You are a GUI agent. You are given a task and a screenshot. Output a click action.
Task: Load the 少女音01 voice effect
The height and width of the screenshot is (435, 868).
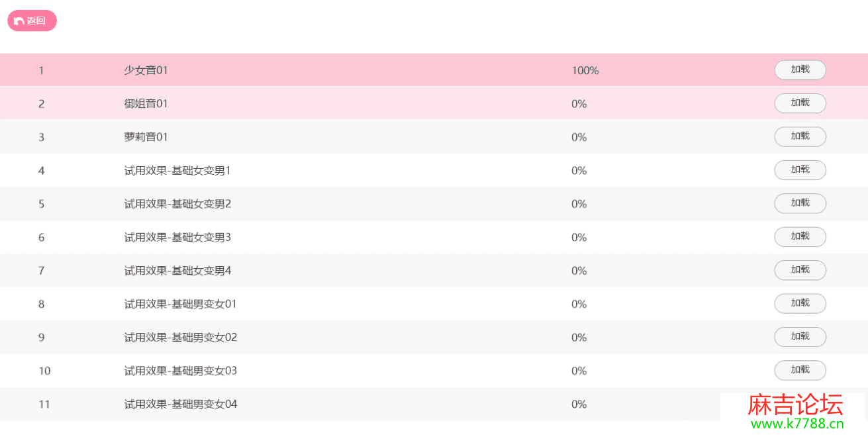pos(800,70)
